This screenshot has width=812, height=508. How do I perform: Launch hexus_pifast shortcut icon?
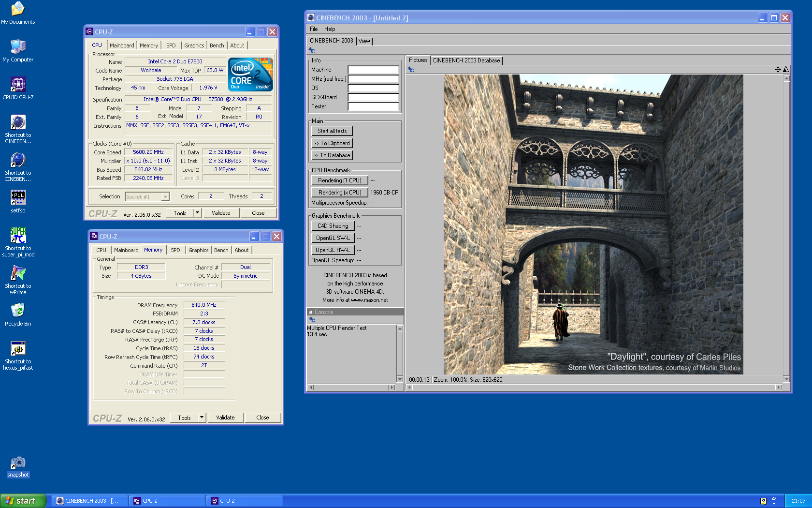coord(18,348)
